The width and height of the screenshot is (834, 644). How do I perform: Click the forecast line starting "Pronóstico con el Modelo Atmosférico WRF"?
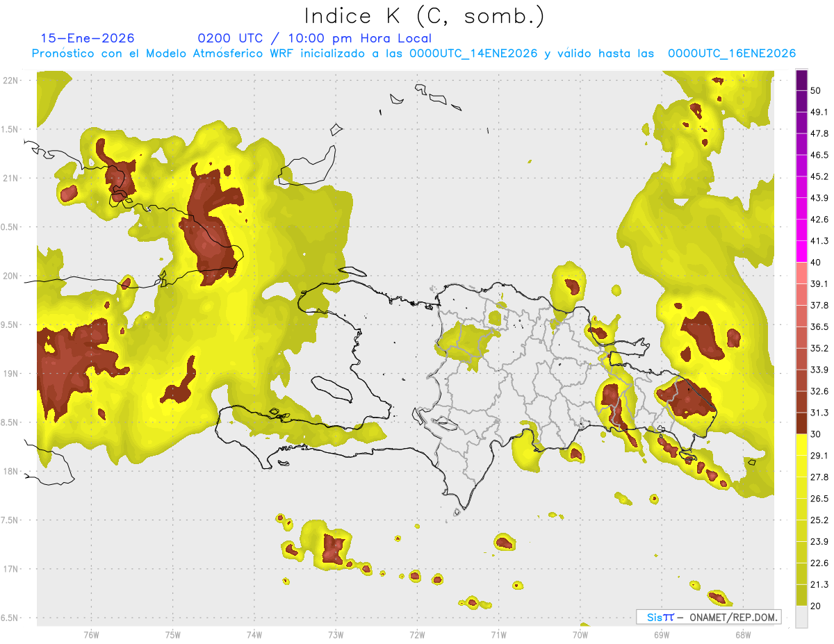pos(414,53)
